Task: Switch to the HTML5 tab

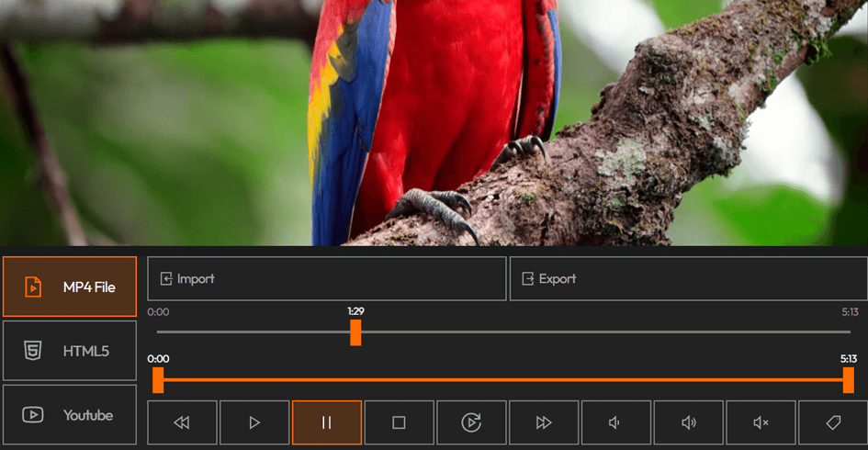Action: pyautogui.click(x=70, y=351)
